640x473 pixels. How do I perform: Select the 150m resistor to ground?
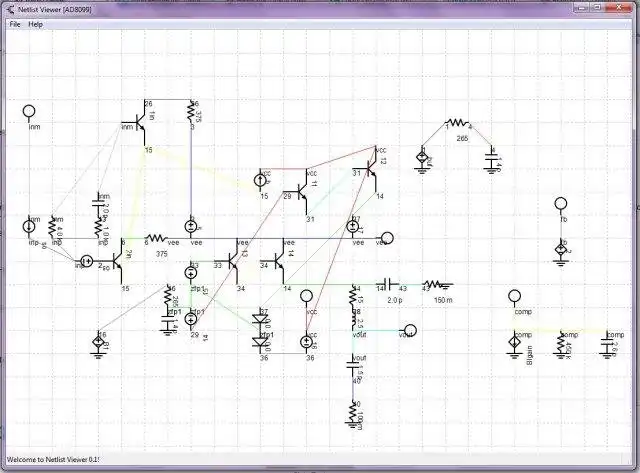pyautogui.click(x=437, y=284)
